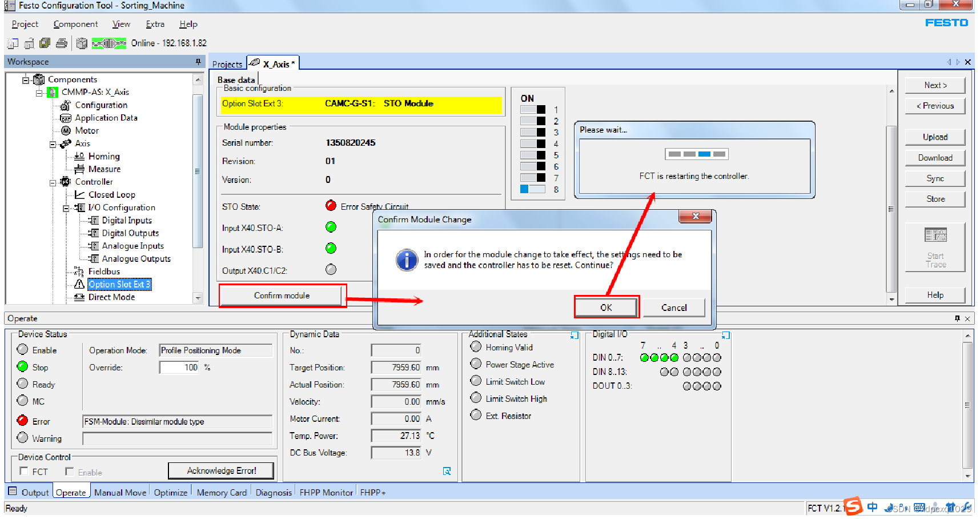This screenshot has width=980, height=519.
Task: Select the Fieldbus network icon
Action: click(x=79, y=272)
